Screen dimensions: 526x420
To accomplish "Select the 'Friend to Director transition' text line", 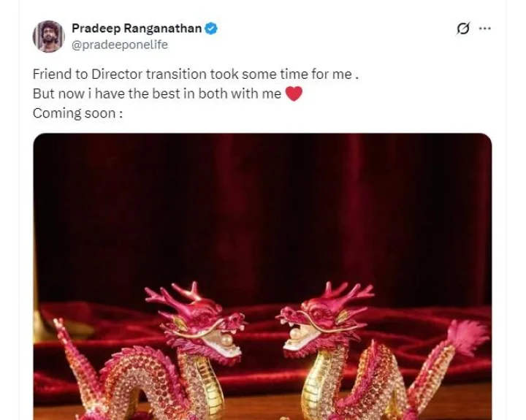I will click(x=196, y=74).
